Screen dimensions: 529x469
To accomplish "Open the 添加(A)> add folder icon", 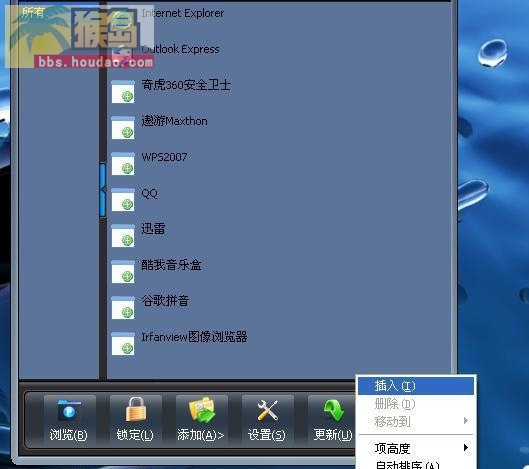I will pos(202,410).
